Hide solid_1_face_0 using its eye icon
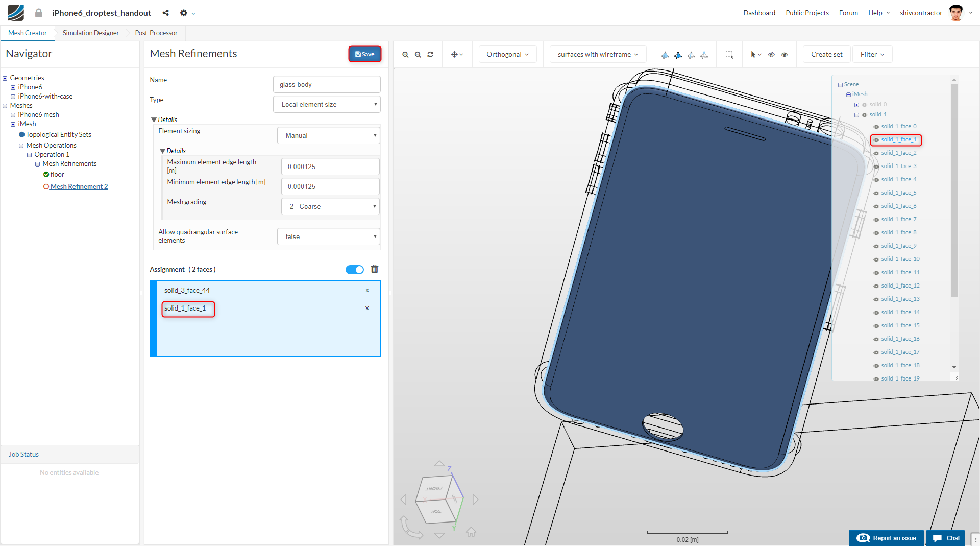The image size is (980, 546). coord(876,127)
